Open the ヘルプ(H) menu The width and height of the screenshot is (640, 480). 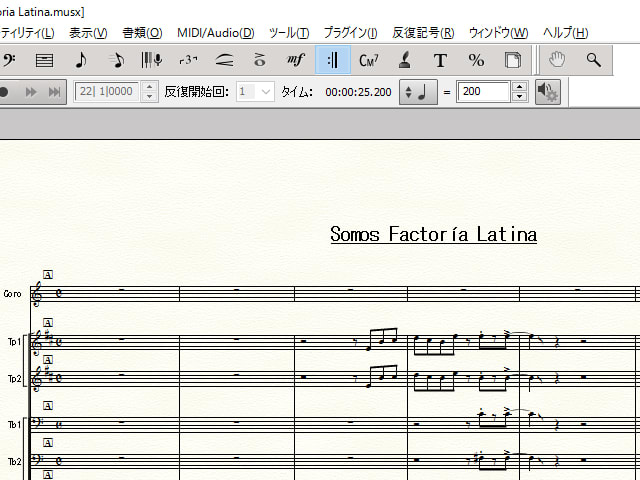pyautogui.click(x=565, y=33)
